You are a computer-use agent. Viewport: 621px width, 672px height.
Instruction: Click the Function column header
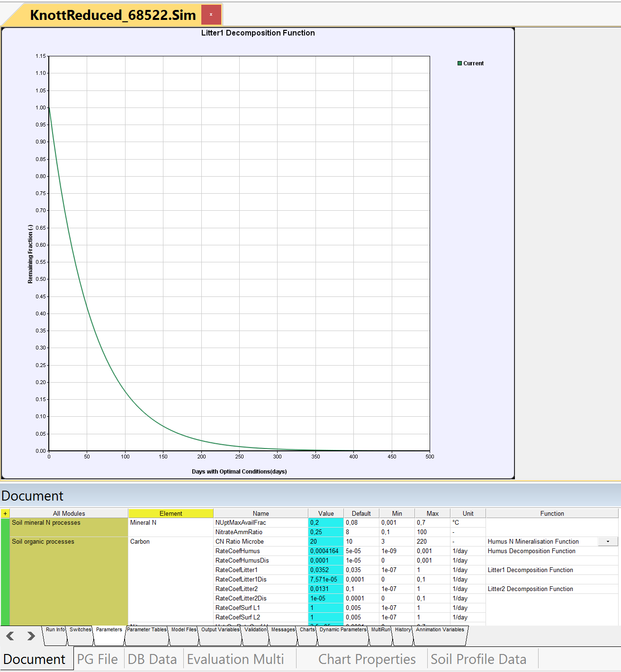(552, 513)
